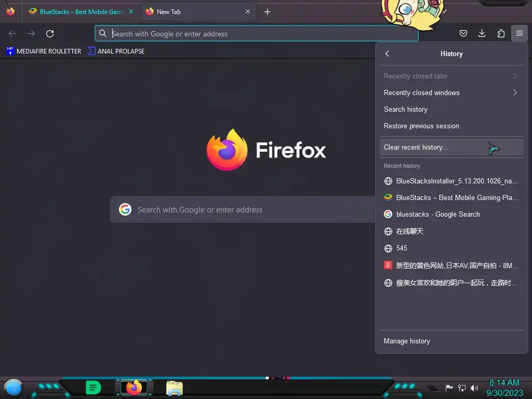This screenshot has width=532, height=399.
Task: Click Google logo in page search box
Action: [125, 209]
